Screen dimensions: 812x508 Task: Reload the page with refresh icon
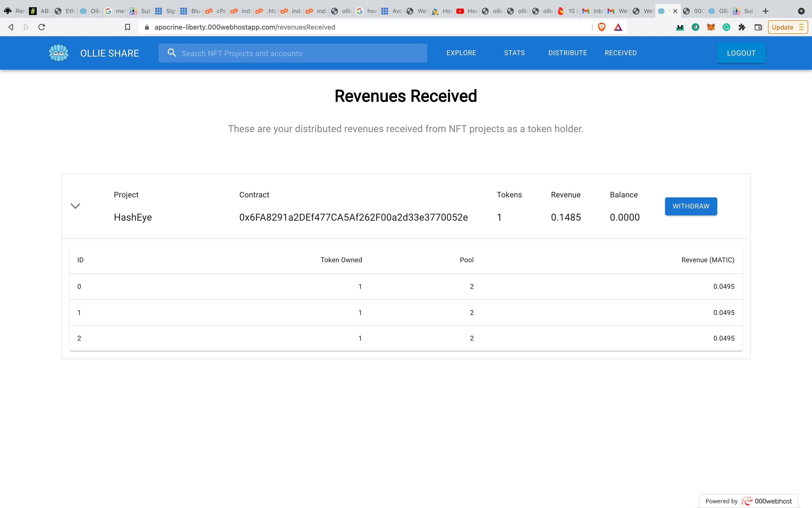[42, 27]
